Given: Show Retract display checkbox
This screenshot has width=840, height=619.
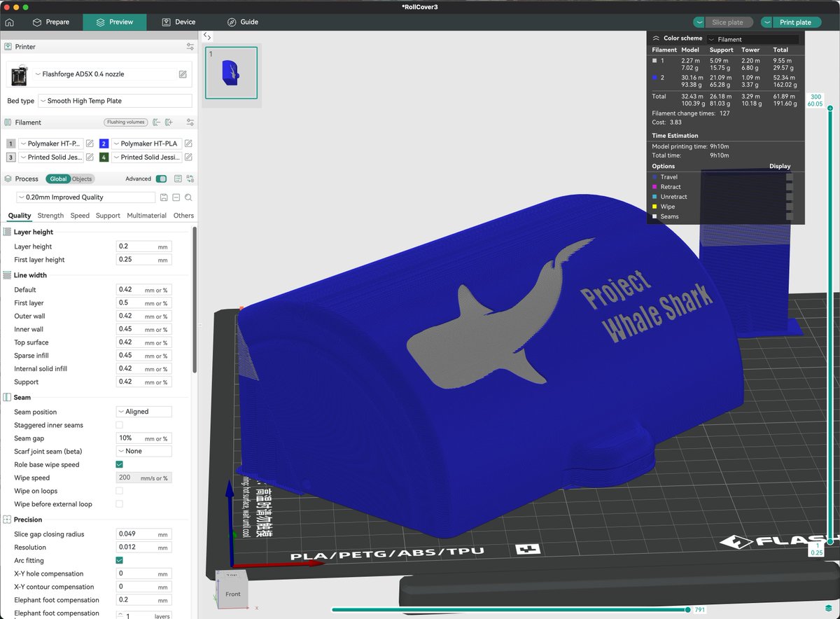Looking at the screenshot, I should tap(790, 187).
